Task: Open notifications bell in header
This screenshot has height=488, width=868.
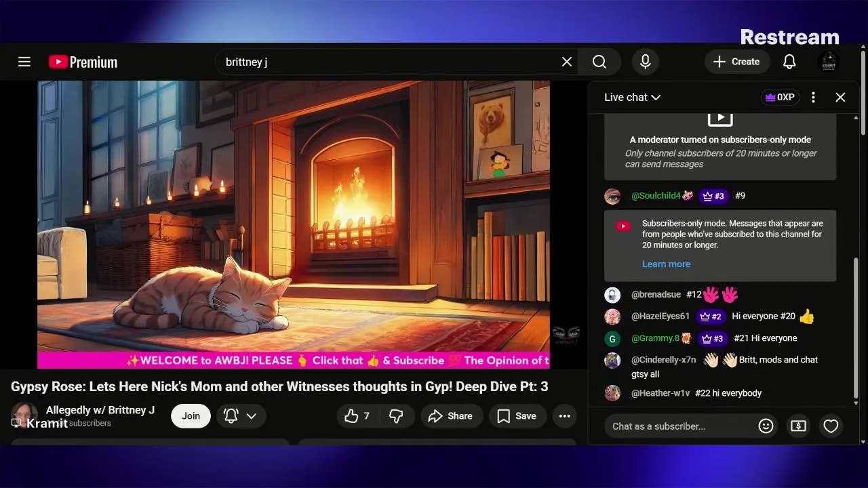Action: click(789, 62)
